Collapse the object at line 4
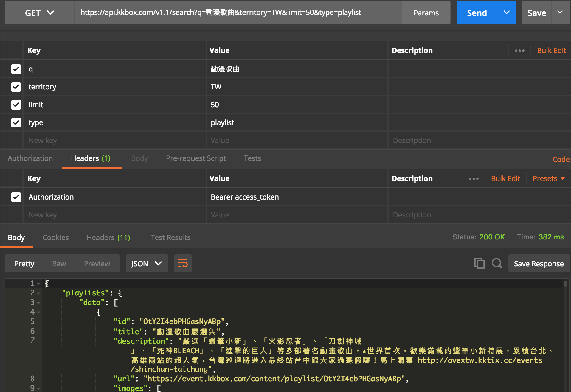The height and width of the screenshot is (392, 571). click(x=38, y=312)
